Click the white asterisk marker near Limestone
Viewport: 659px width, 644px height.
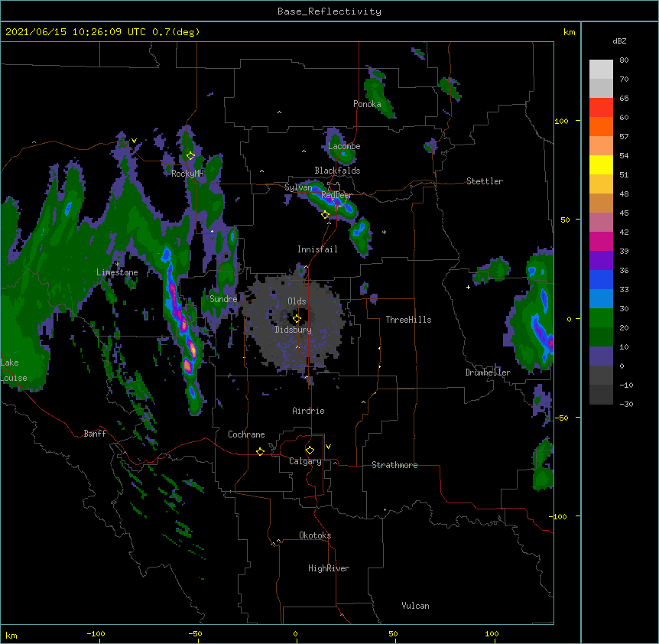[x=117, y=264]
